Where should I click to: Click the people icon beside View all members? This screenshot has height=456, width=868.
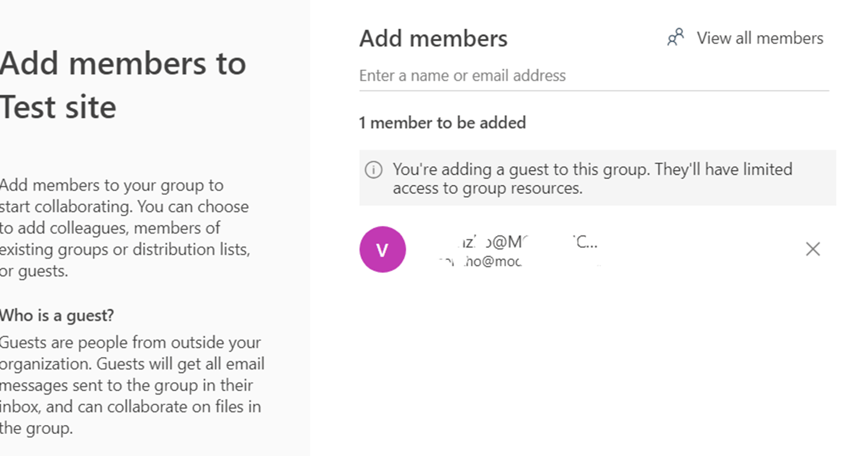pyautogui.click(x=675, y=38)
